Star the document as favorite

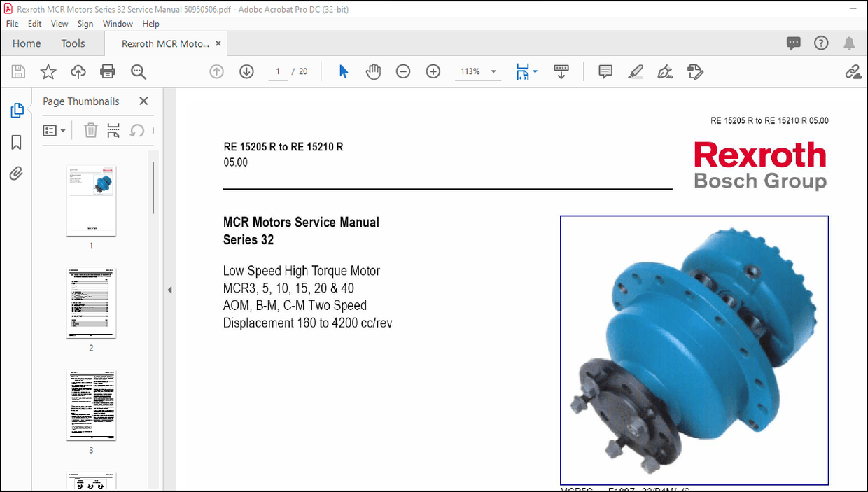[47, 71]
